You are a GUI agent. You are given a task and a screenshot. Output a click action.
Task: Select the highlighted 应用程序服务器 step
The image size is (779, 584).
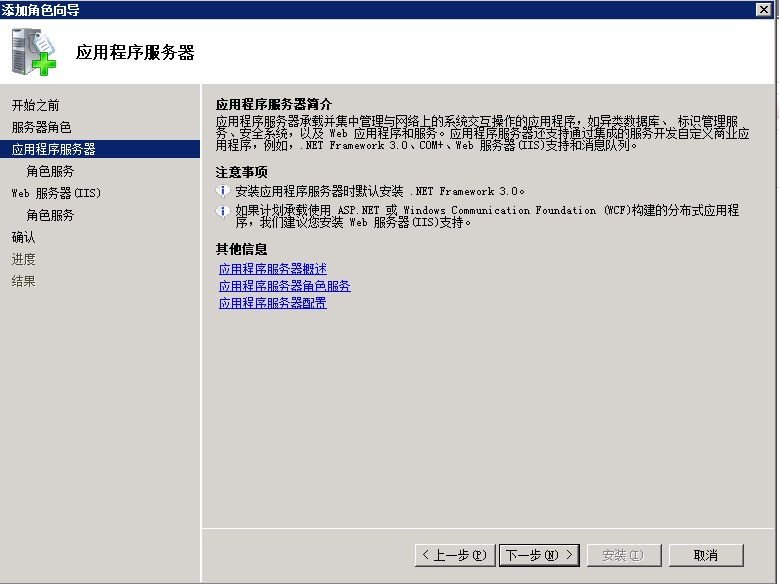[x=100, y=149]
